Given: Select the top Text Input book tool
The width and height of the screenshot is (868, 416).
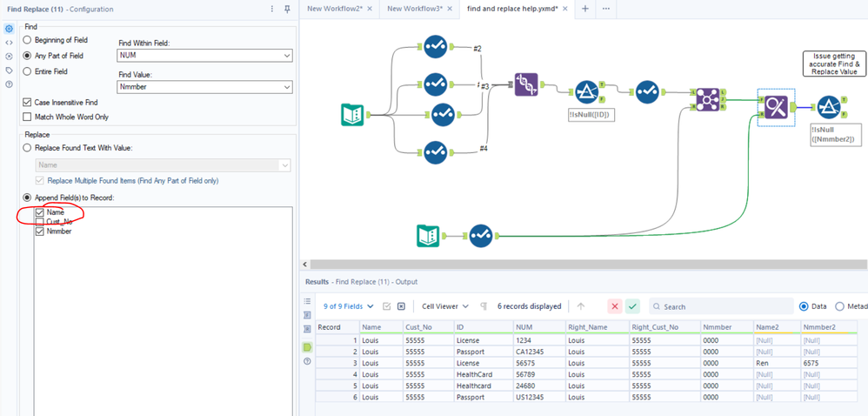Looking at the screenshot, I should click(x=352, y=115).
